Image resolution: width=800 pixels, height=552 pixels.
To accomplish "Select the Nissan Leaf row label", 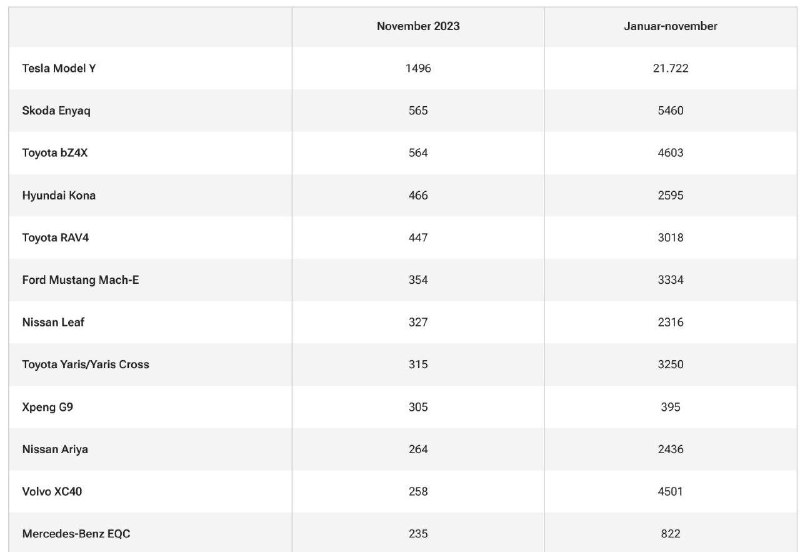I will pyautogui.click(x=53, y=322).
